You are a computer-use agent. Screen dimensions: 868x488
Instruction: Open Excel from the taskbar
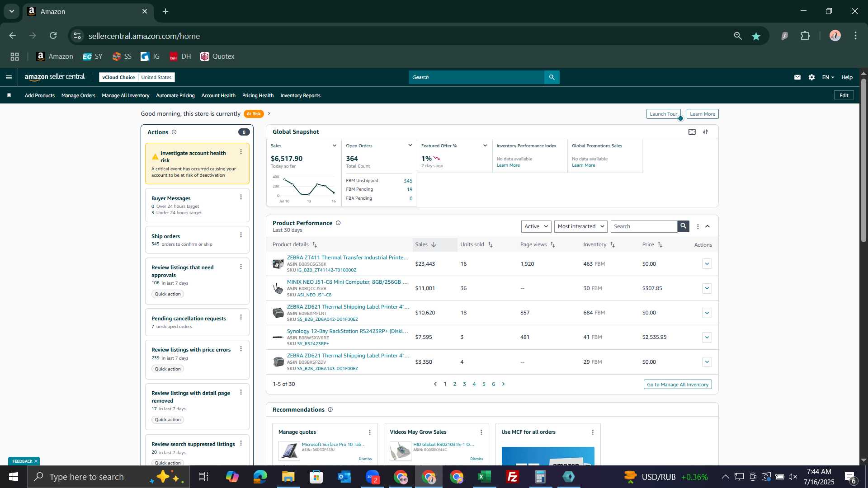point(485,477)
